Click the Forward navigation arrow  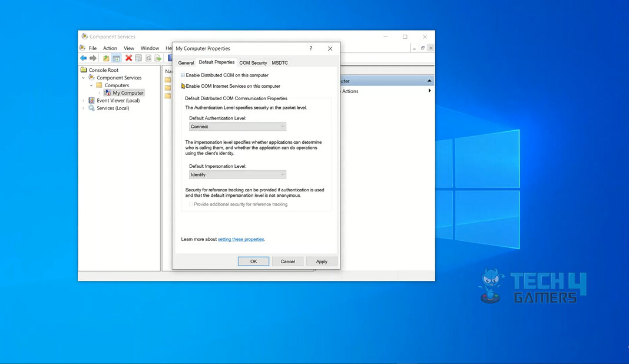point(93,58)
